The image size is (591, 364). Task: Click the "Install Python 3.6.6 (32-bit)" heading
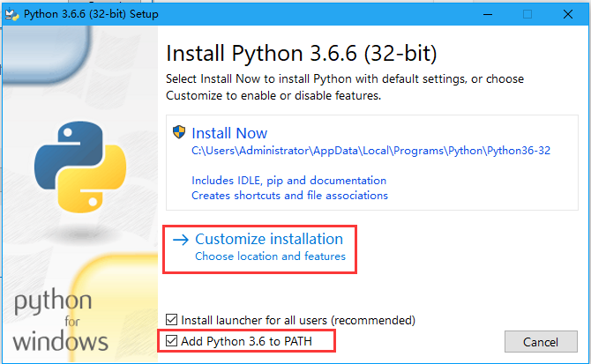click(x=301, y=52)
